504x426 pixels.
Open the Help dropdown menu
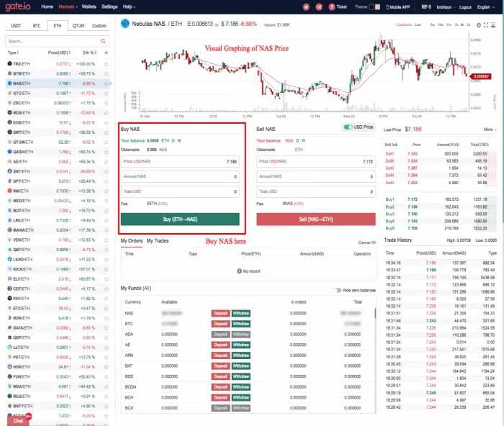[129, 6]
